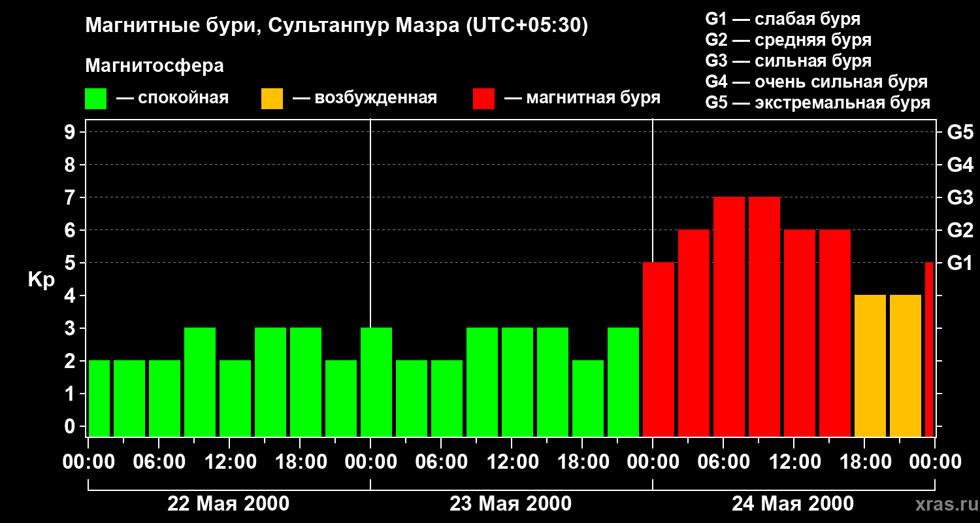The height and width of the screenshot is (523, 980).
Task: Select the '— возбужденная' legend label
Action: [365, 98]
